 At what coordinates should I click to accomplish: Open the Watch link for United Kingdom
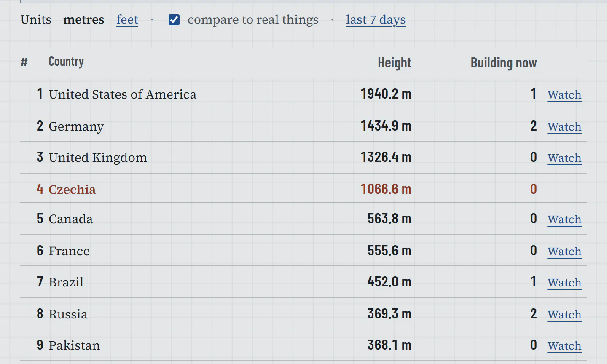pyautogui.click(x=564, y=158)
